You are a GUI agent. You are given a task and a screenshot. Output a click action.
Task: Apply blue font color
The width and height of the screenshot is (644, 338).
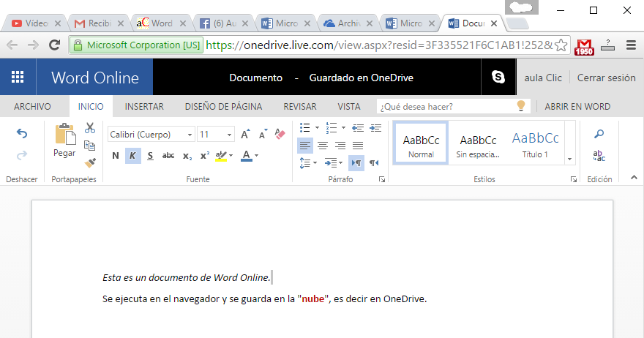point(247,156)
